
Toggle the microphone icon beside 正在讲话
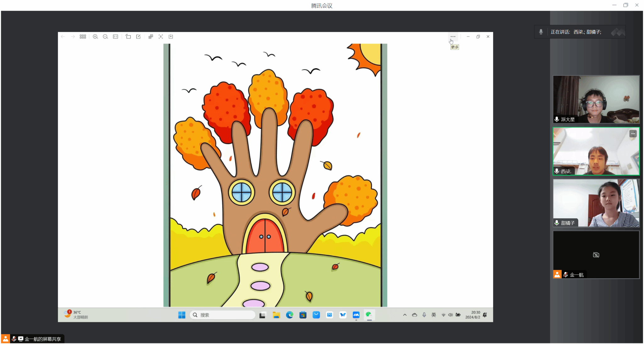[x=541, y=32]
